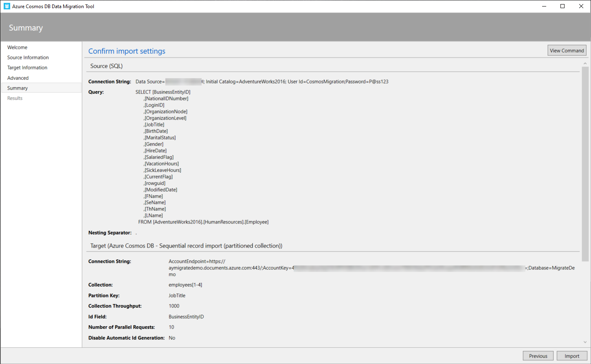Select the Summary step

point(41,88)
